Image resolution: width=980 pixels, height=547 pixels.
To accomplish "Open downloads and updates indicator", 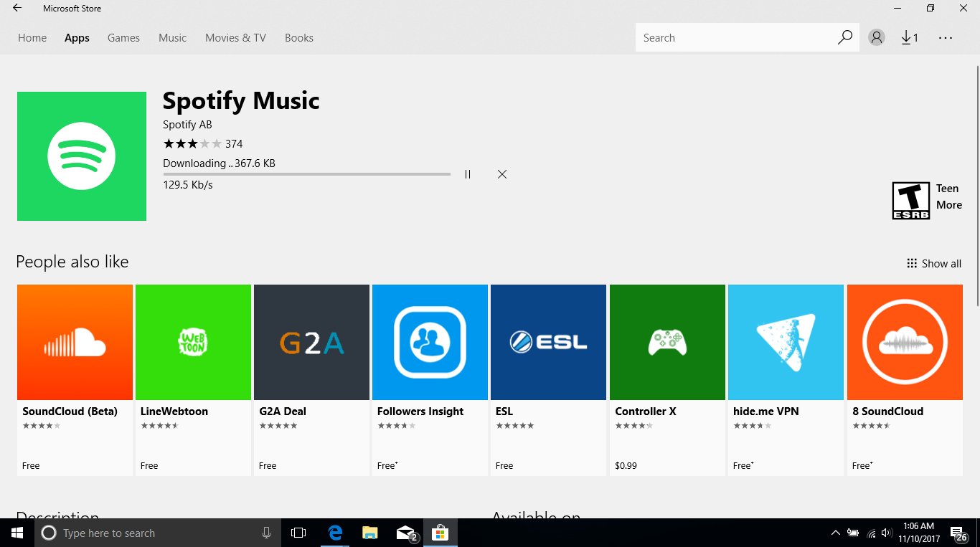I will [910, 38].
